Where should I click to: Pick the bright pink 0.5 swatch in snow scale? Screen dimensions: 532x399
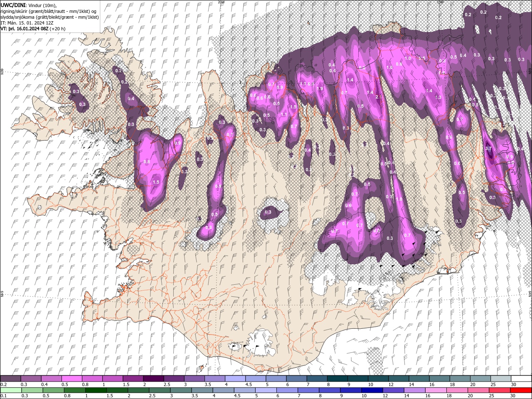71,378
